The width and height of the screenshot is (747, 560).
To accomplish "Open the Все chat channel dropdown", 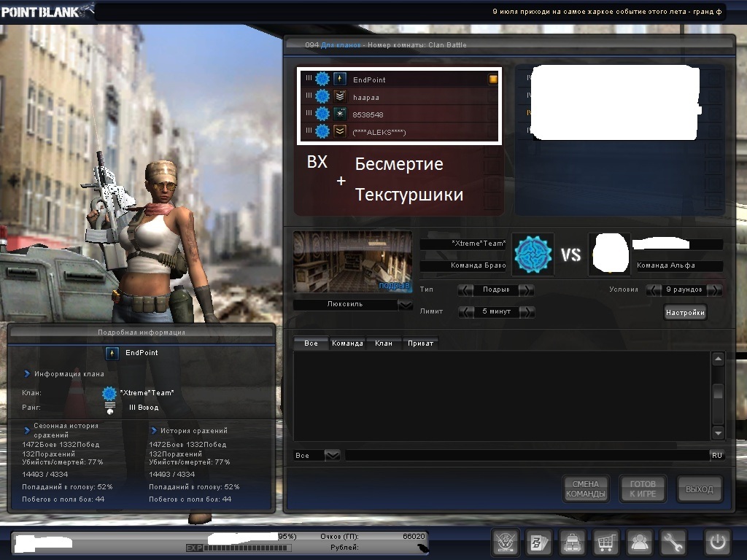I will pos(332,455).
